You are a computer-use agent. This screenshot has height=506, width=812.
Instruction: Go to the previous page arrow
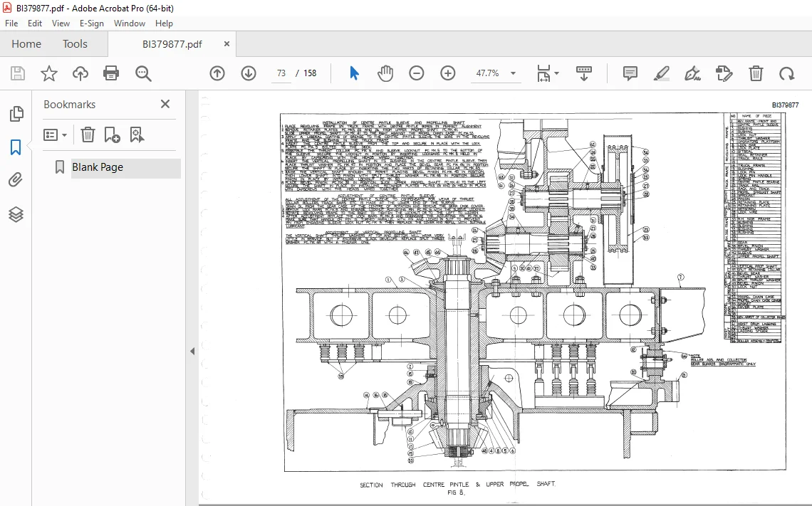[217, 73]
